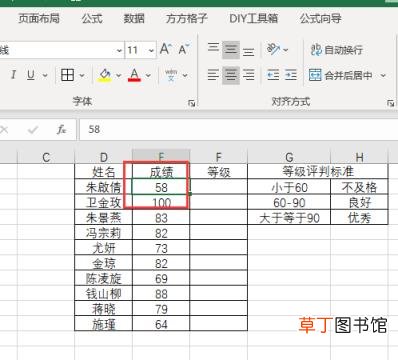This screenshot has height=360, width=398.
Task: Toggle 自动换行 wrap text
Action: click(336, 50)
